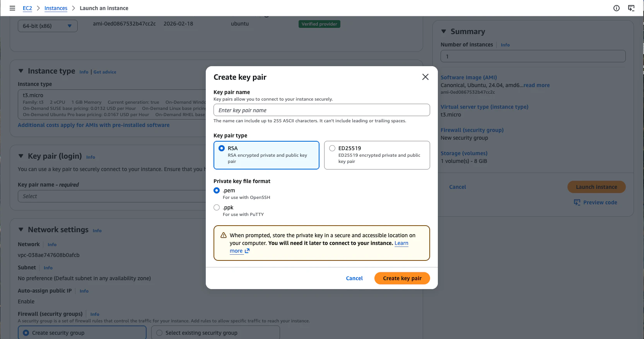Viewport: 644px width, 339px height.
Task: Select ED25519 key pair type
Action: point(377,155)
